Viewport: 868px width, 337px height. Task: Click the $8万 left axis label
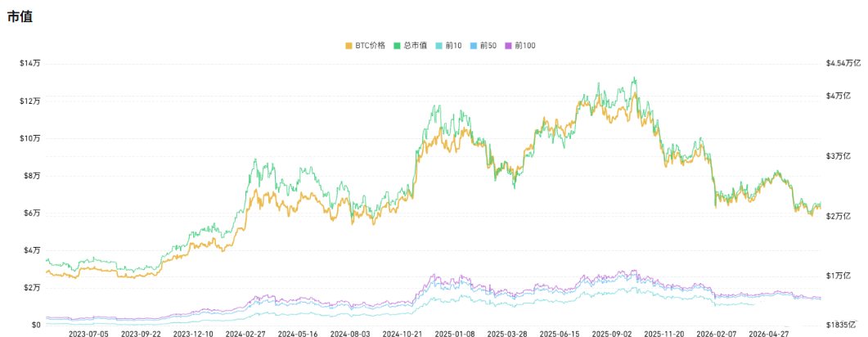pyautogui.click(x=32, y=175)
